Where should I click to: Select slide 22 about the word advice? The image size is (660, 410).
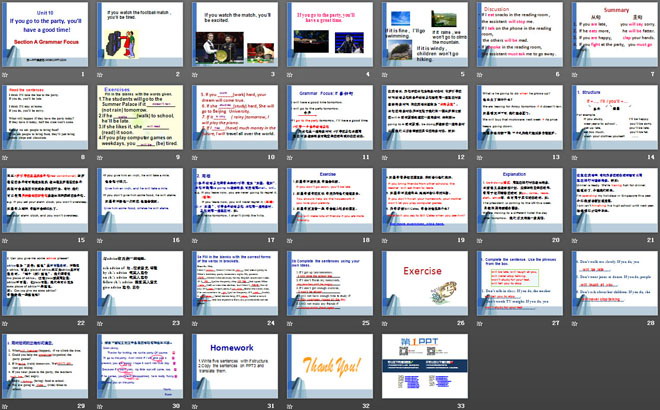coord(45,283)
